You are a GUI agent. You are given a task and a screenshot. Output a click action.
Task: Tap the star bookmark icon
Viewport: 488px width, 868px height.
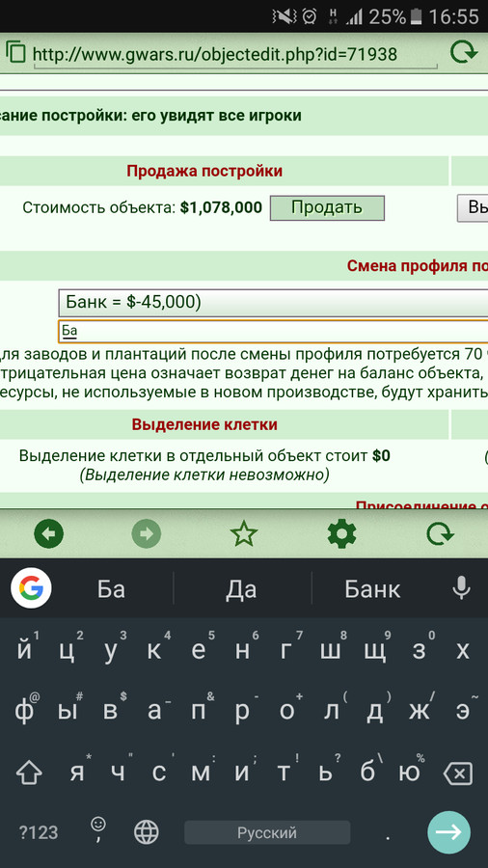[x=244, y=534]
